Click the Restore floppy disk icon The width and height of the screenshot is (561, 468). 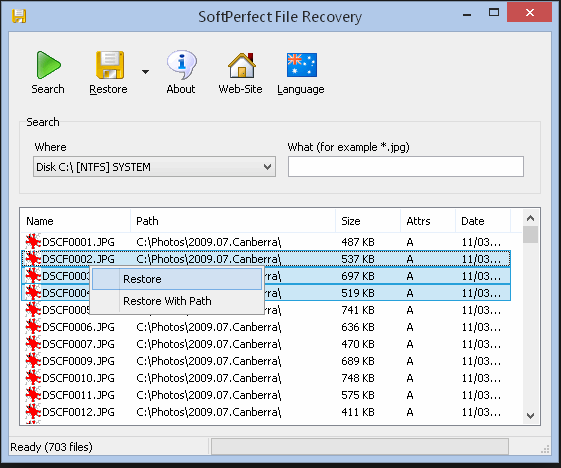click(x=110, y=65)
